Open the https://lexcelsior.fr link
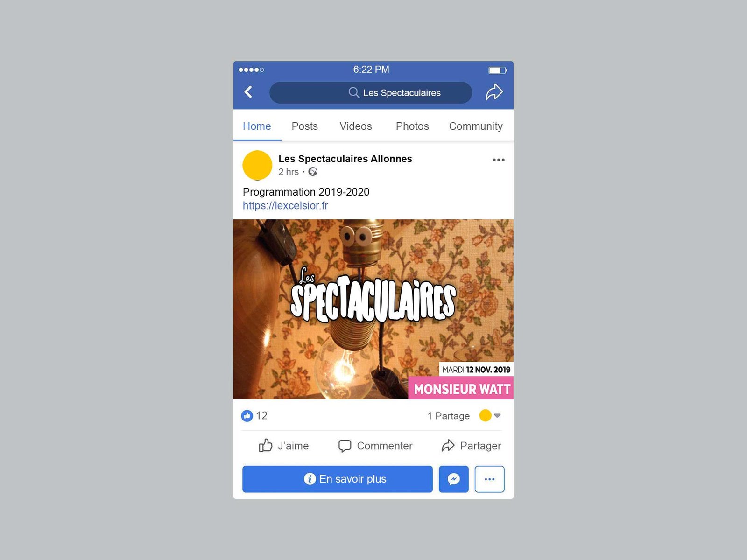 (x=285, y=205)
